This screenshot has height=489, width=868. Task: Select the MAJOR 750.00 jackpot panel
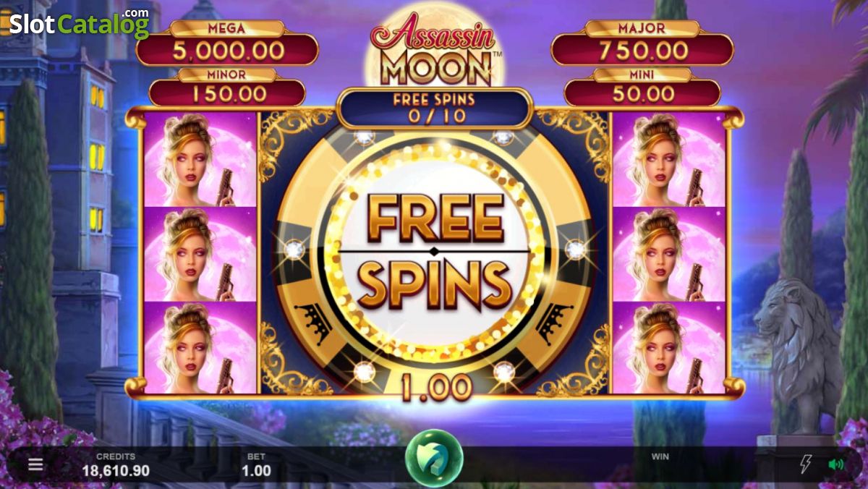pyautogui.click(x=642, y=43)
